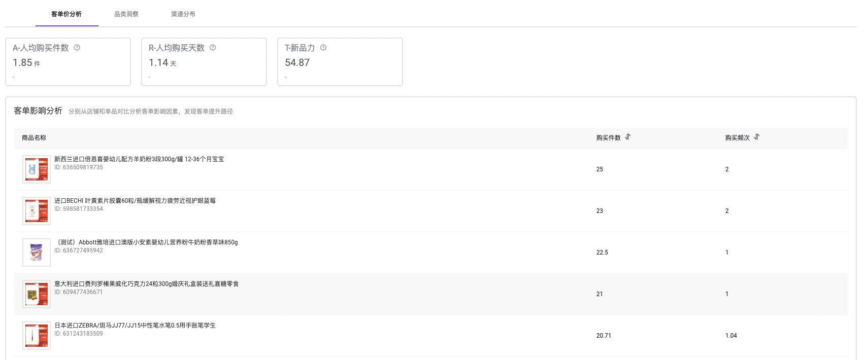
Task: Click help icon beside R-人均购买天数
Action: click(213, 48)
